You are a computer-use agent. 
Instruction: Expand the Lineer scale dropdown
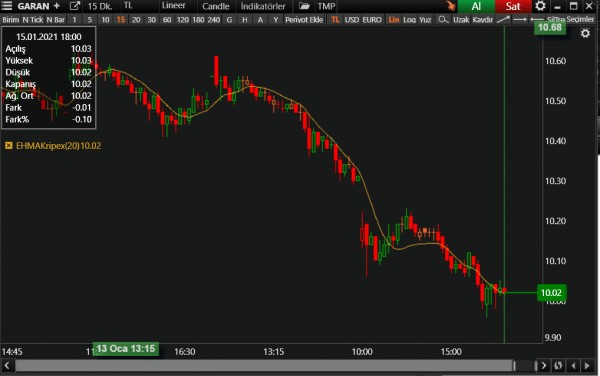173,6
